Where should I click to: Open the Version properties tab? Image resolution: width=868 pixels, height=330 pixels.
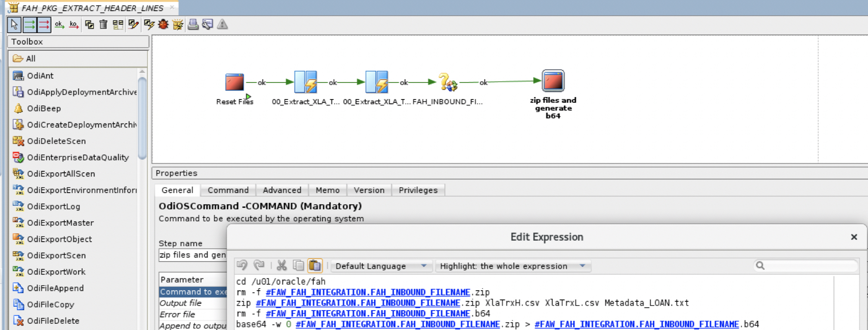click(369, 190)
